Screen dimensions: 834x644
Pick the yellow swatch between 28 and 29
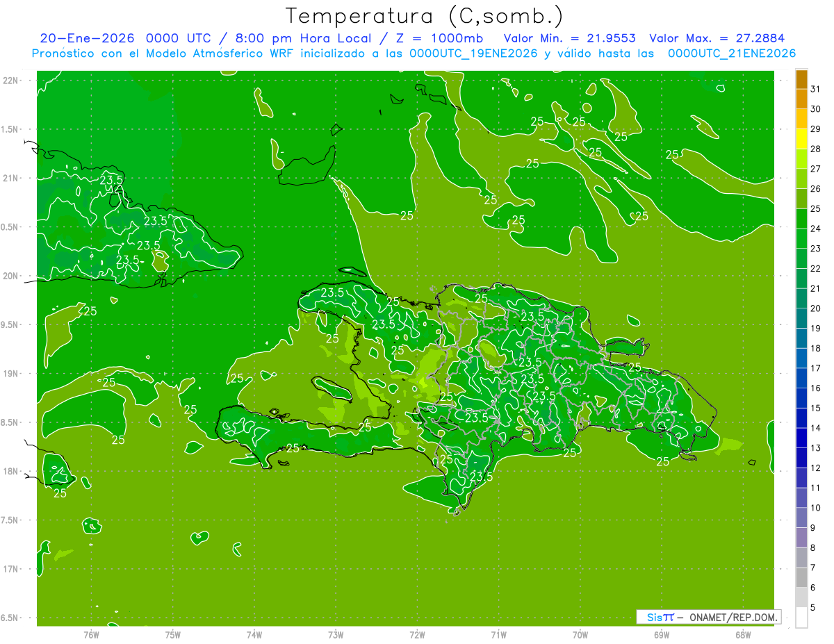[x=802, y=139]
